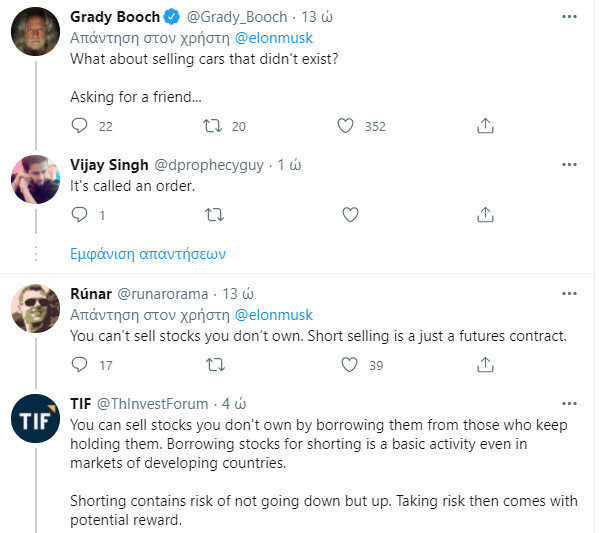The image size is (614, 533).
Task: Retweet Rúnar's tweet about short selling
Action: point(212,365)
